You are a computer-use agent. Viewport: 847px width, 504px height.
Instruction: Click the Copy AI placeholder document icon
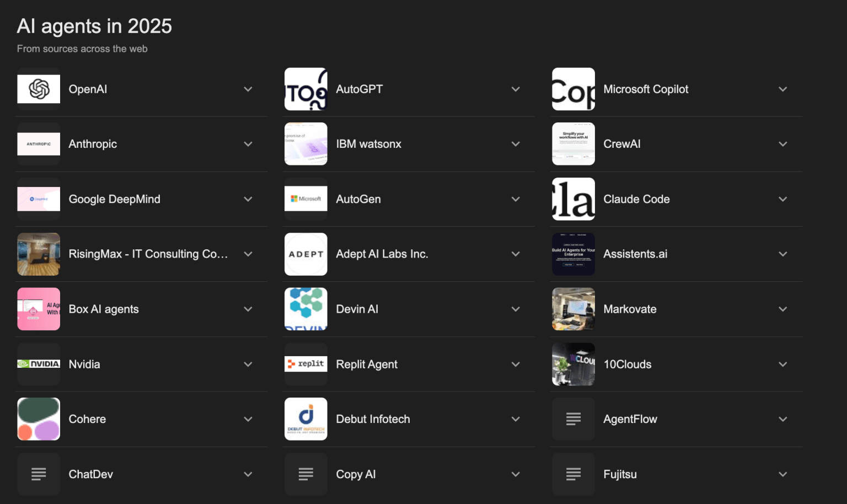pyautogui.click(x=306, y=474)
